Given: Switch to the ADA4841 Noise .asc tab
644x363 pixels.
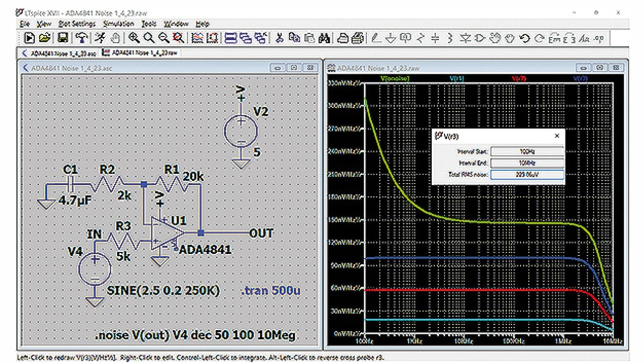Looking at the screenshot, I should (59, 52).
